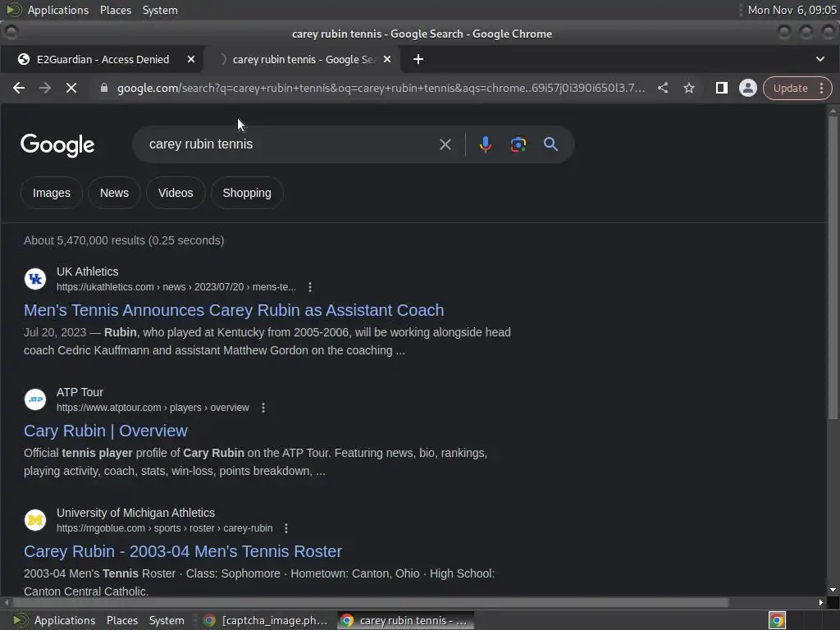
Task: Bookmark this page with the star icon
Action: 689,88
